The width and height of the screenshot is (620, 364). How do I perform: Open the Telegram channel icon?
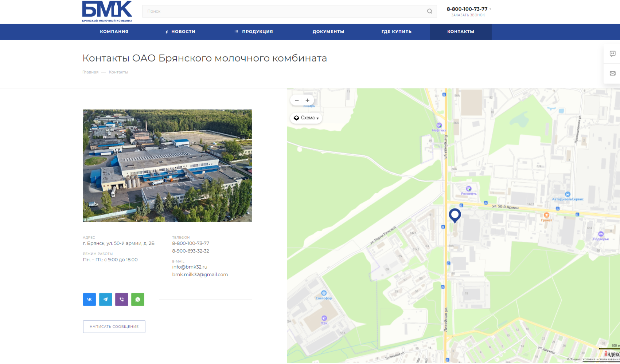click(105, 300)
